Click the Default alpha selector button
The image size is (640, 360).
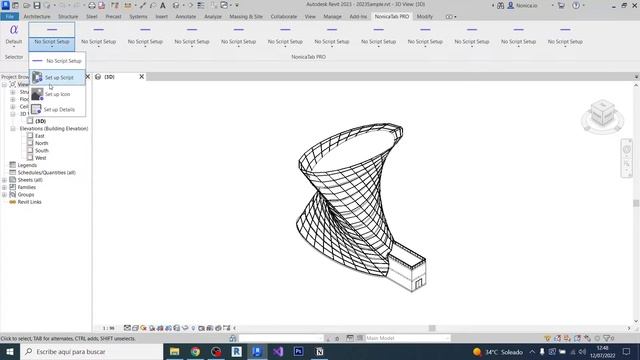tap(13, 35)
